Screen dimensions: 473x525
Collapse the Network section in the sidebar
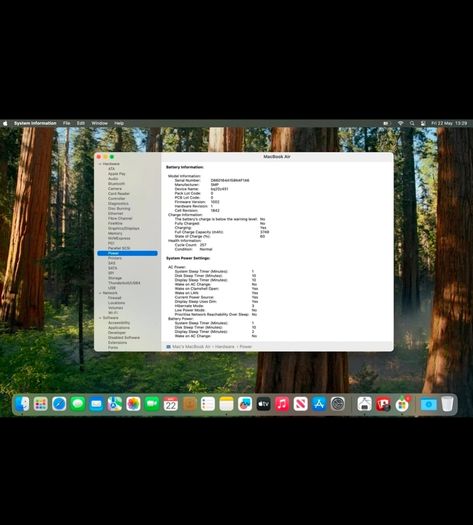[x=100, y=293]
